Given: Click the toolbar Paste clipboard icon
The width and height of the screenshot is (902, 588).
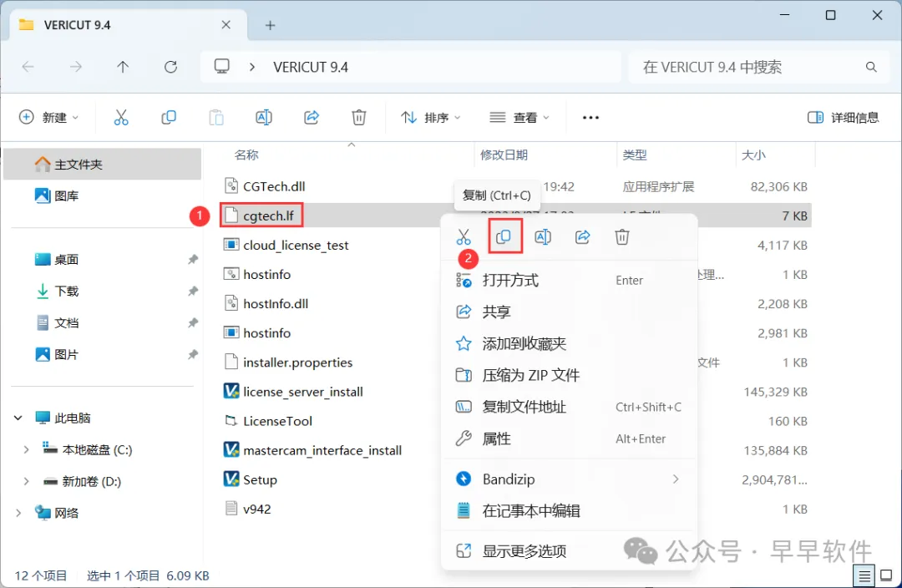Looking at the screenshot, I should click(x=216, y=118).
